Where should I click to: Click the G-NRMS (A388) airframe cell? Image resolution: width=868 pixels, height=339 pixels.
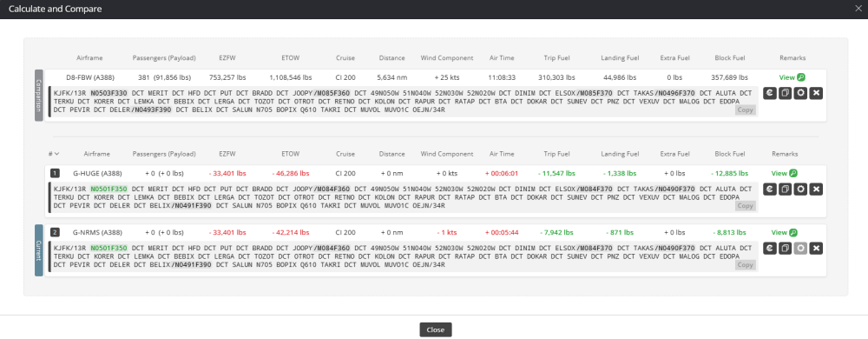click(97, 233)
